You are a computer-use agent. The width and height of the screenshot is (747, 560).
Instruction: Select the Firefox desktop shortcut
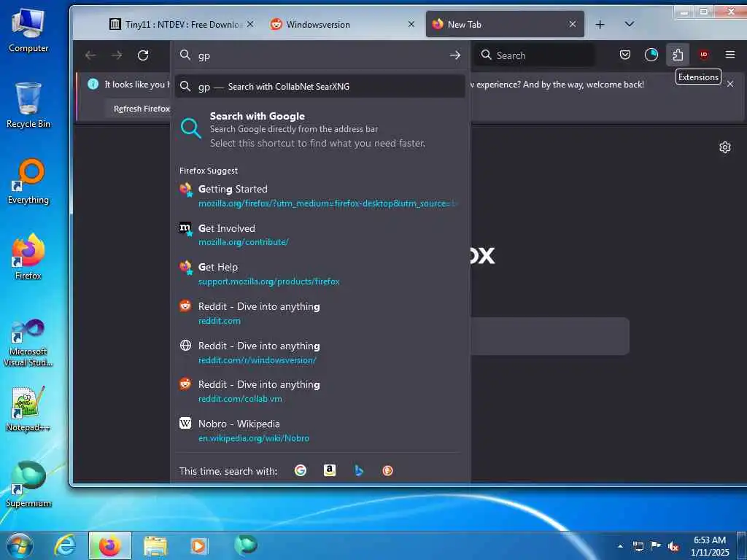coord(28,257)
